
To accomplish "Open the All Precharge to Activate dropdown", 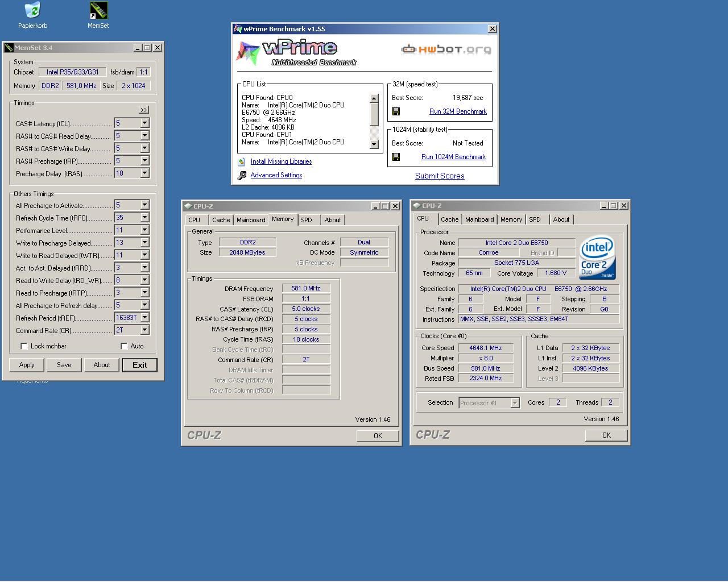I will 144,205.
